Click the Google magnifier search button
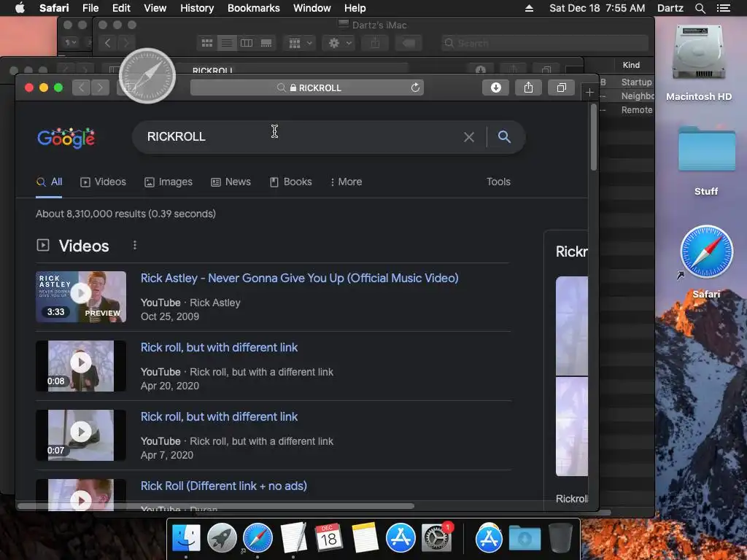This screenshot has width=747, height=560. pyautogui.click(x=505, y=137)
